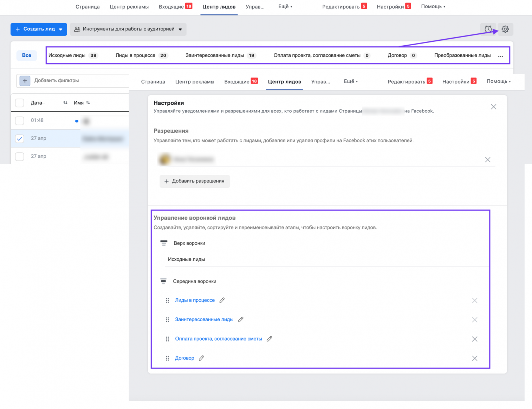532x409 pixels.
Task: Select the top Центр лидов tab
Action: [x=219, y=7]
